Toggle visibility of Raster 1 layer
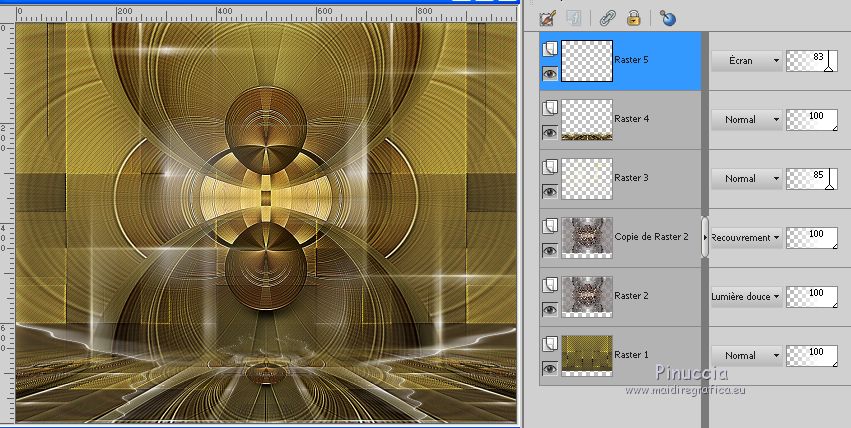This screenshot has width=851, height=428. [548, 368]
